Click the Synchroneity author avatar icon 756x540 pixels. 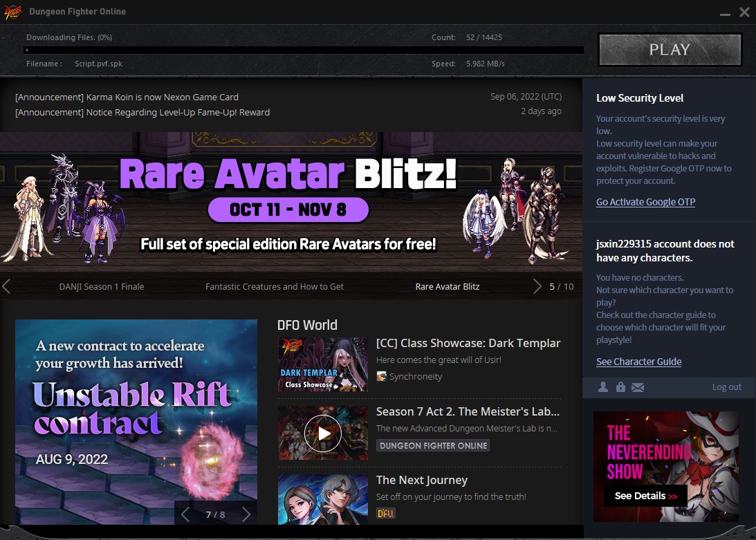pos(381,377)
